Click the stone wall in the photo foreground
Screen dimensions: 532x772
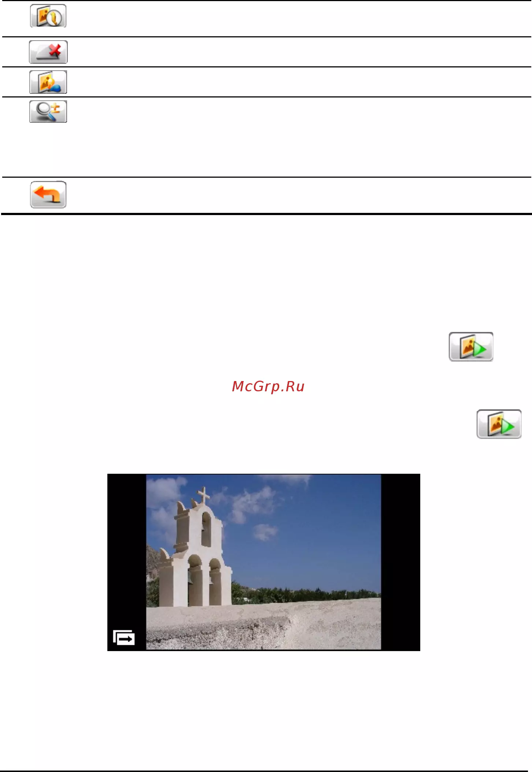[x=263, y=627]
